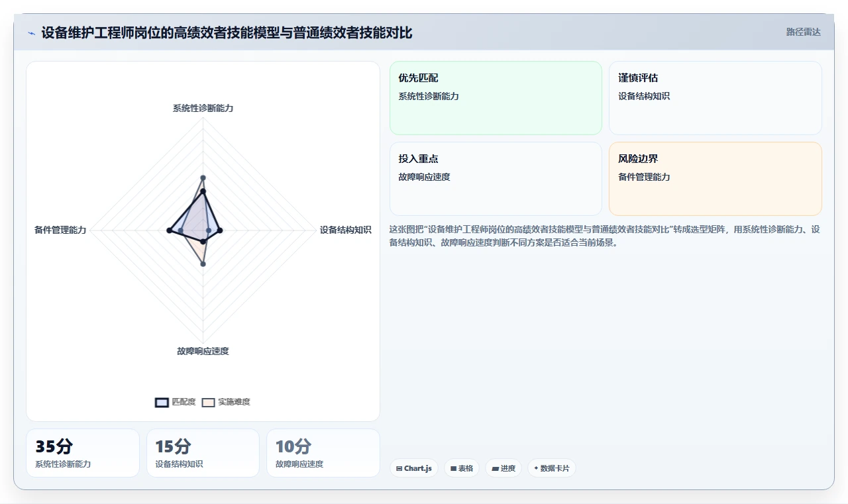The height and width of the screenshot is (504, 848).
Task: Click the 系统性诊断能力 radar axis label
Action: 203,108
